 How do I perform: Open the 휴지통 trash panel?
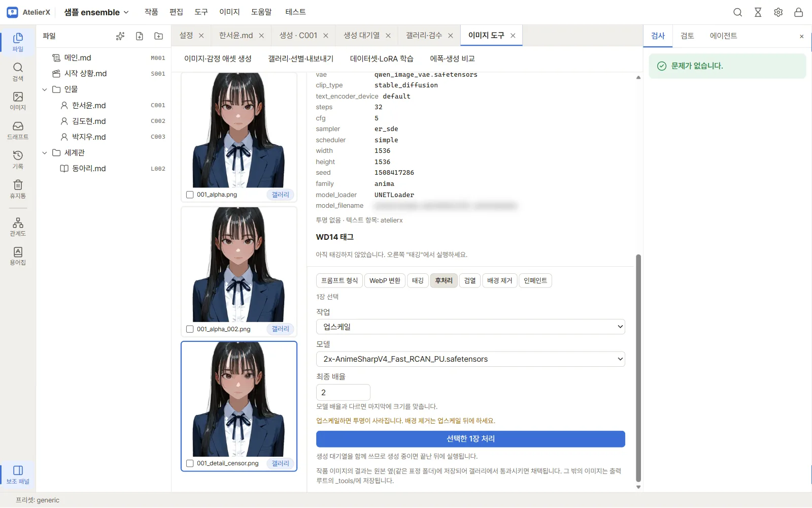18,189
